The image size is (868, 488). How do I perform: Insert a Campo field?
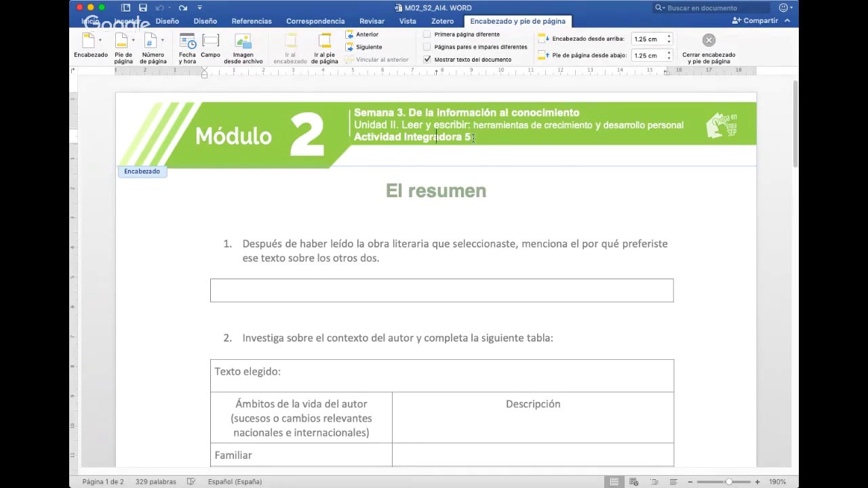pos(210,45)
